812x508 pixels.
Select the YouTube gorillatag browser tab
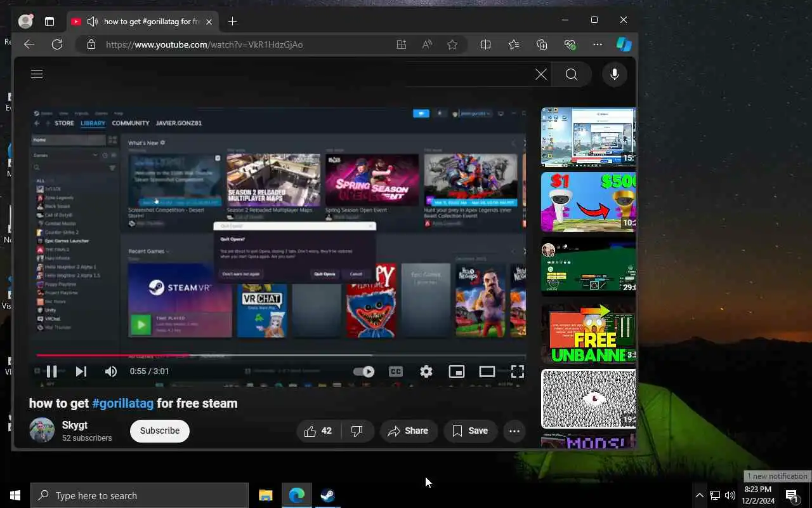(x=141, y=22)
